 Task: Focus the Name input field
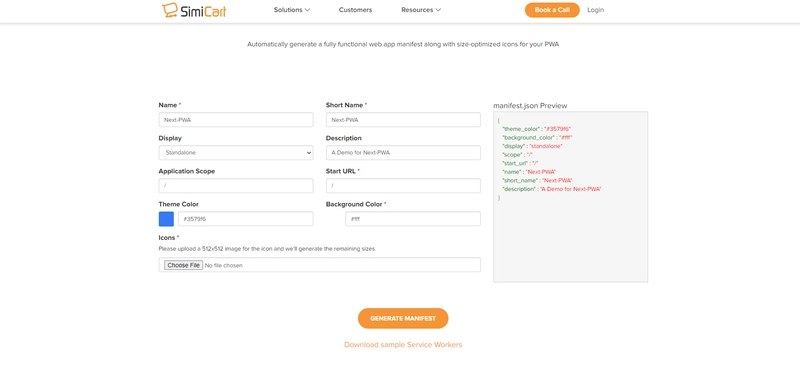(x=236, y=120)
